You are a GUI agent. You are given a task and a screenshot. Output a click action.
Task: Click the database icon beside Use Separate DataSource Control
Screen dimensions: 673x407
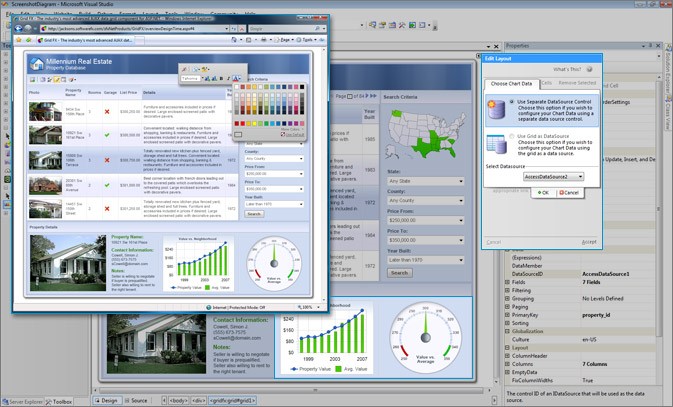[x=496, y=109]
